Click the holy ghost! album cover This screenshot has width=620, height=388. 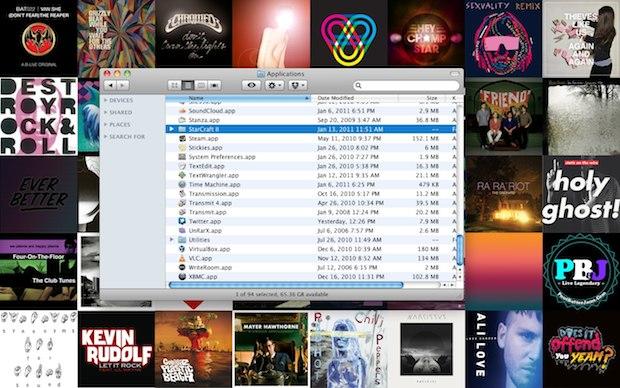point(581,194)
